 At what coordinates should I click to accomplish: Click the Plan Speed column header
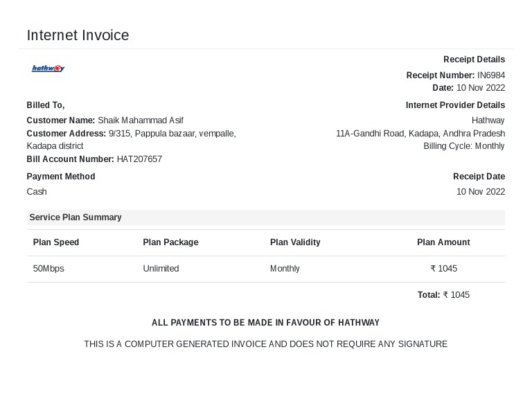[56, 242]
